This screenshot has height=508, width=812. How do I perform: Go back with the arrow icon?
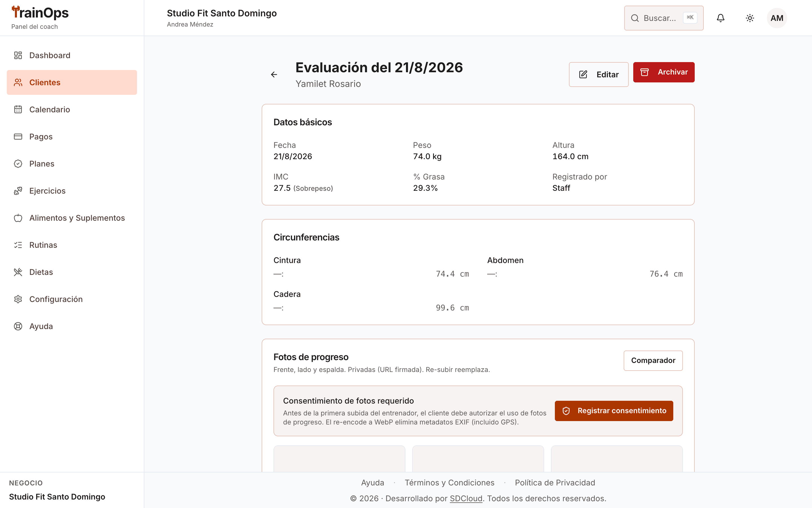coord(274,75)
